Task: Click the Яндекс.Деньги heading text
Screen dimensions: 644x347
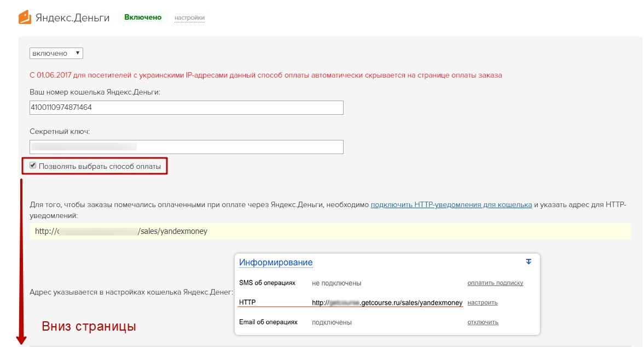Action: pyautogui.click(x=73, y=17)
